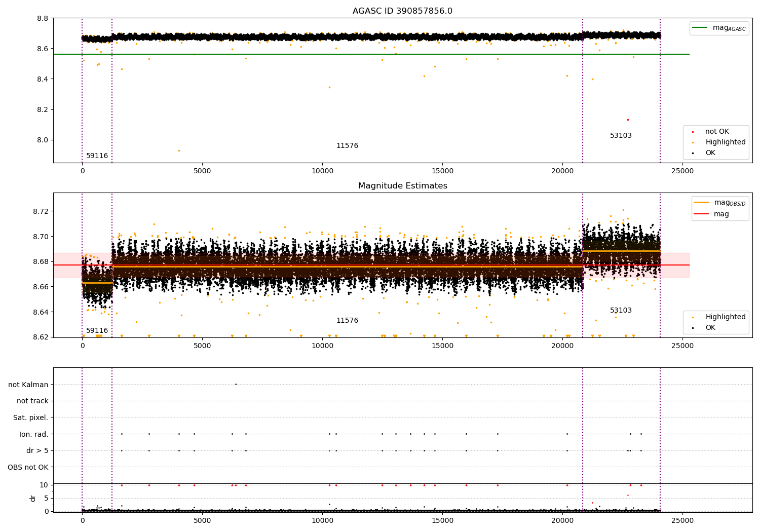This screenshot has height=532, width=760.
Task: Click the 'Ion. rad.' axis label
Action: [33, 434]
